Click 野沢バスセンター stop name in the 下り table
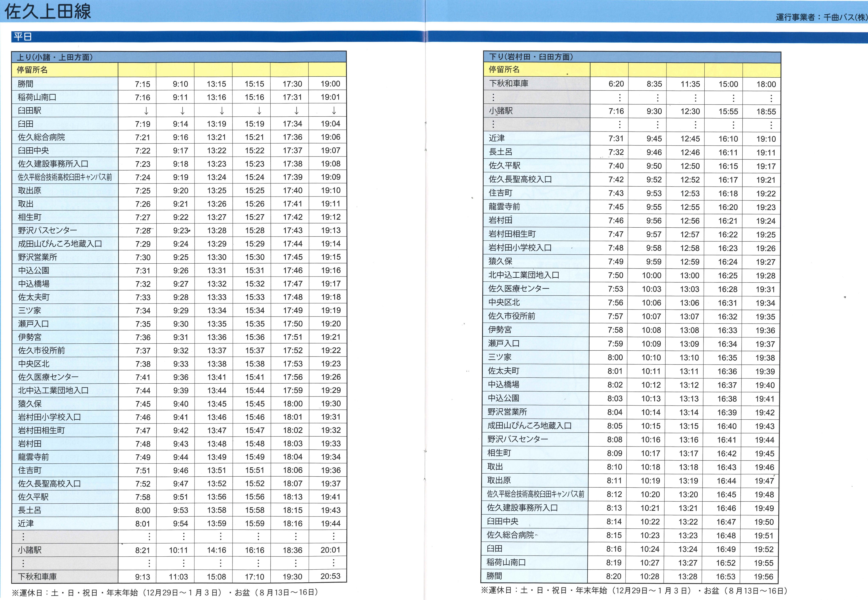The image size is (868, 600). click(x=518, y=439)
